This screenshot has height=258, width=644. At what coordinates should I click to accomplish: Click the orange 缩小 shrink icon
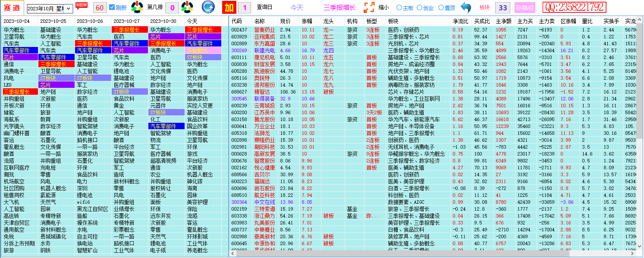pos(369,7)
